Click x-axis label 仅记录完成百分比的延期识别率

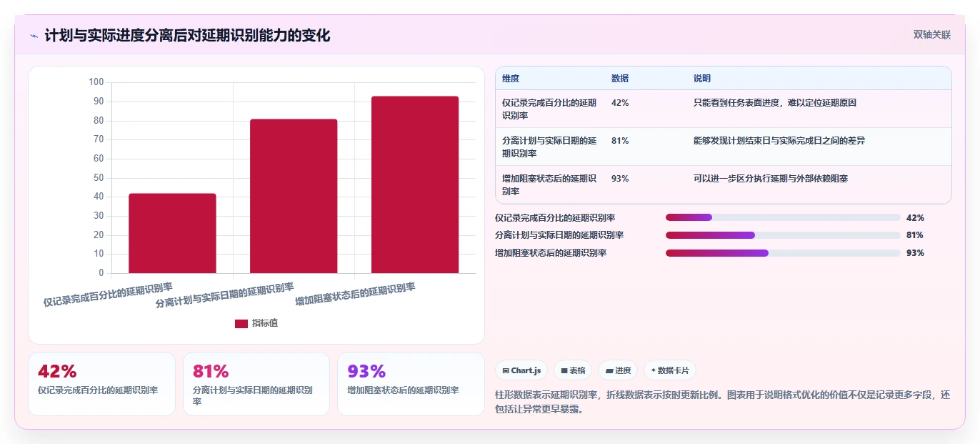(x=108, y=295)
